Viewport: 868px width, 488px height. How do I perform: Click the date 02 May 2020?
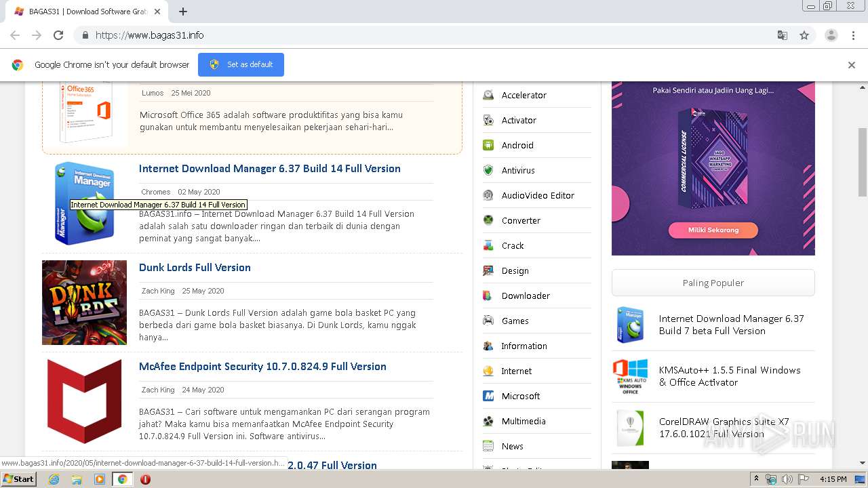tap(199, 192)
